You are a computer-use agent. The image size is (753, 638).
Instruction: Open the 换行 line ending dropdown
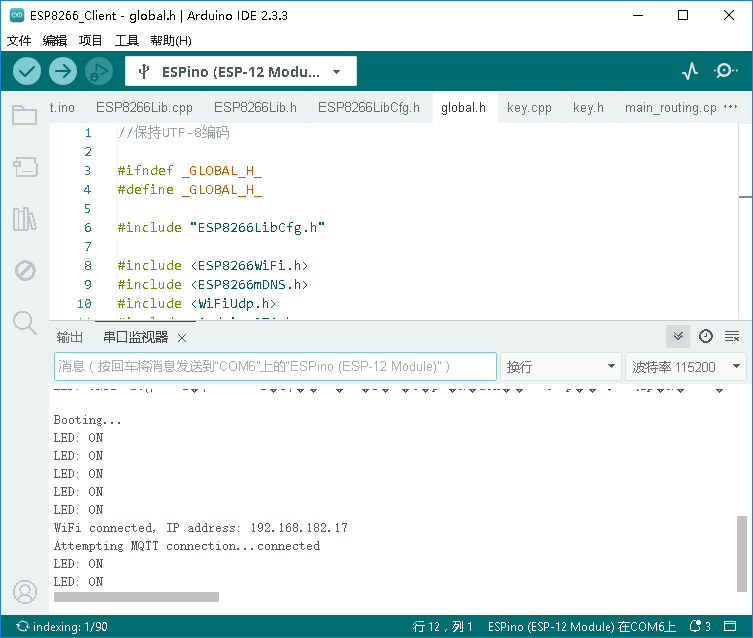(x=561, y=367)
